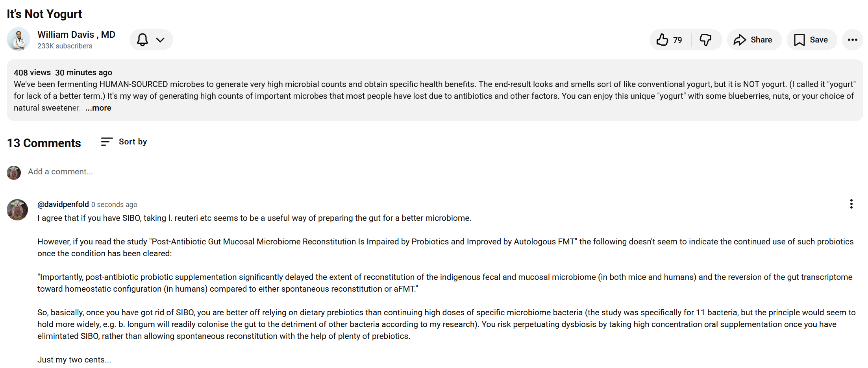Click the thumbs-down dislike icon
Screen dimensions: 868x368
coord(705,40)
